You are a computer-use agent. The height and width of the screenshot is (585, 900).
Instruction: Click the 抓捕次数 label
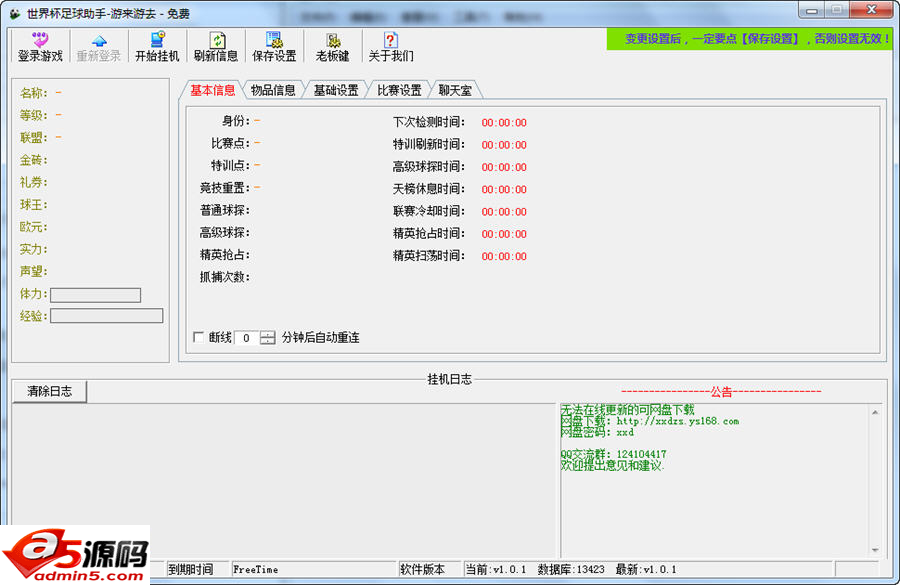point(224,277)
